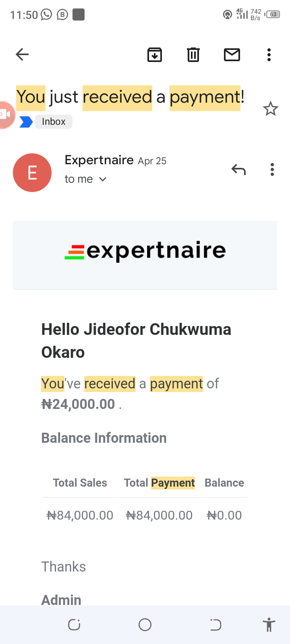
Task: Tap the Inbox label chip
Action: coord(54,122)
